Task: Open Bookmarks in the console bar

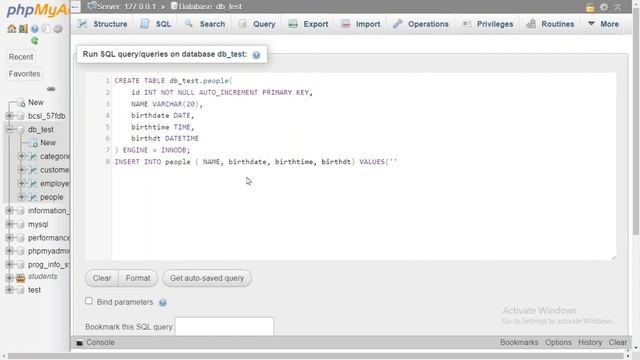Action: 519,342
